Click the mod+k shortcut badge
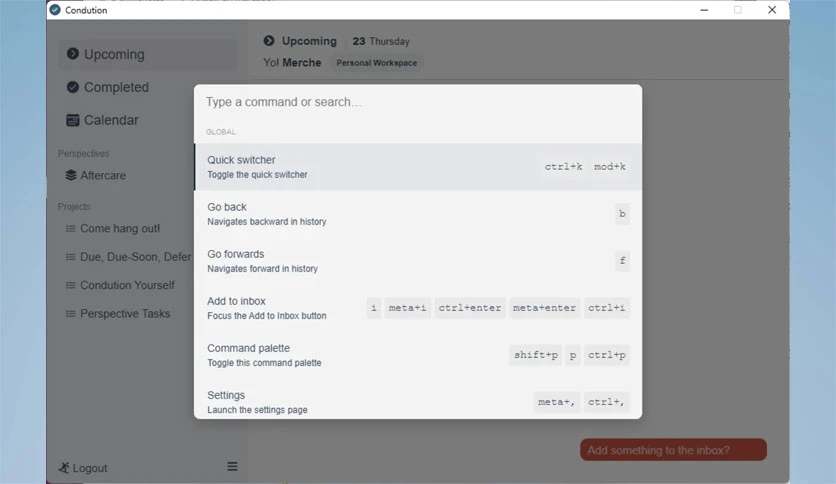The height and width of the screenshot is (484, 836). click(x=610, y=167)
